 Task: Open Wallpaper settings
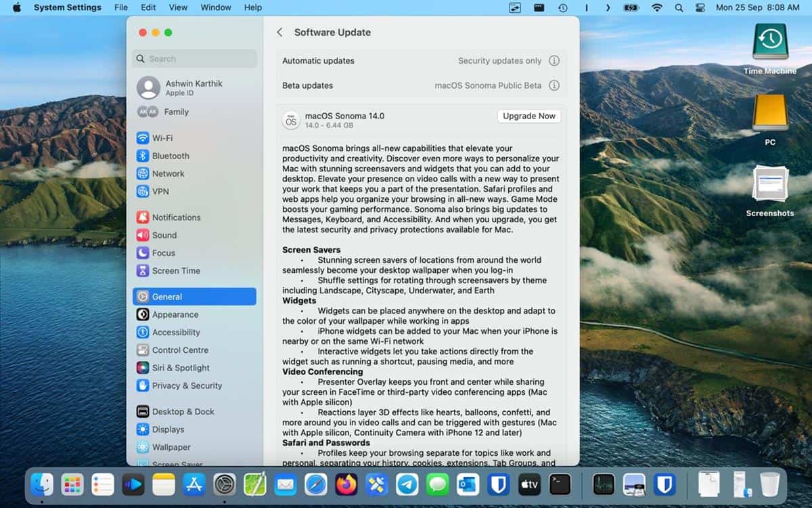point(175,447)
